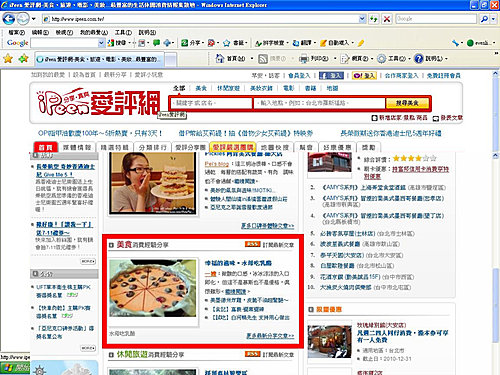Click the Add to Favorites star with plus

pos(23,59)
